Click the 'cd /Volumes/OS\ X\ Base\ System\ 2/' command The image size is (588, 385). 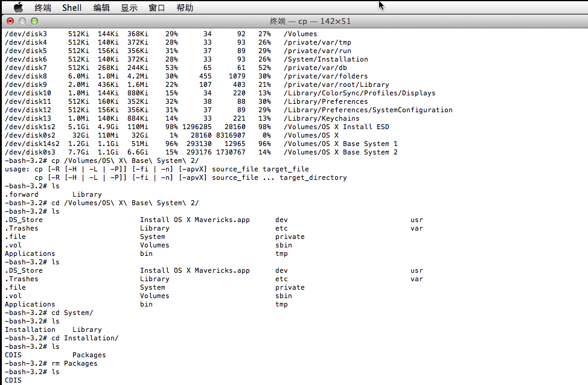point(125,203)
